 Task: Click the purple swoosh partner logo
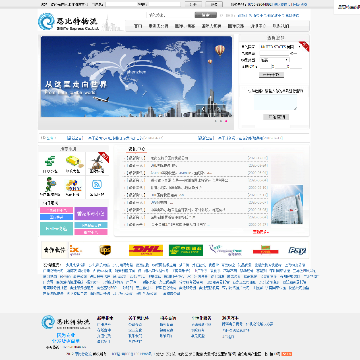225,250
